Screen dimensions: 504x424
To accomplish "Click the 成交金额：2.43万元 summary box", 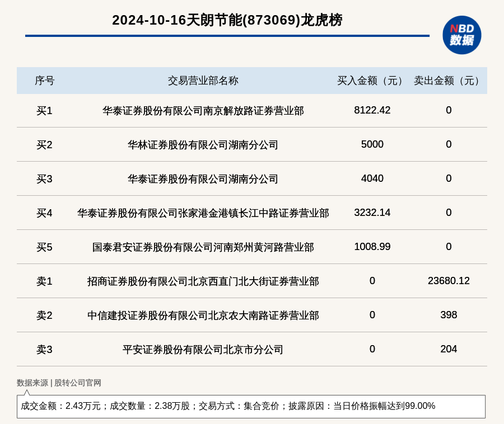I will point(251,406).
